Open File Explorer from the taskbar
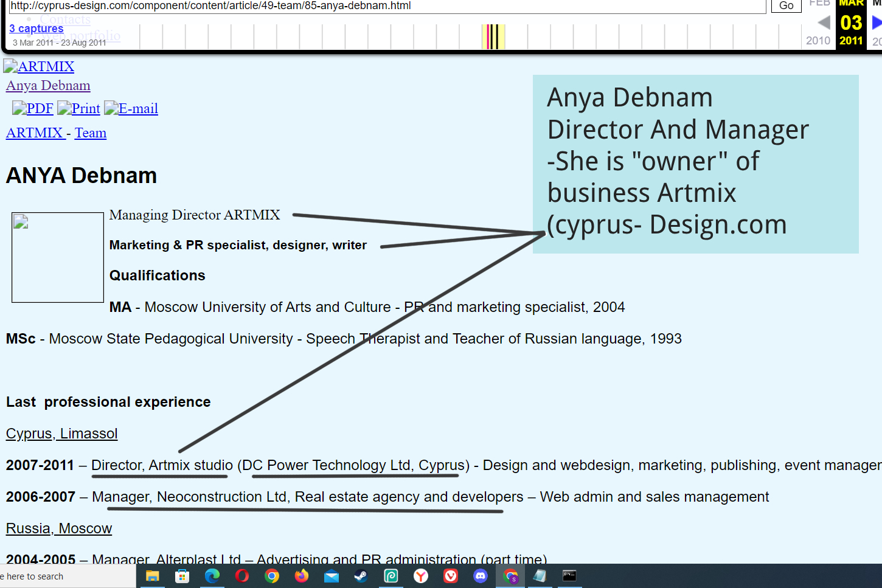This screenshot has width=882, height=588. [153, 576]
